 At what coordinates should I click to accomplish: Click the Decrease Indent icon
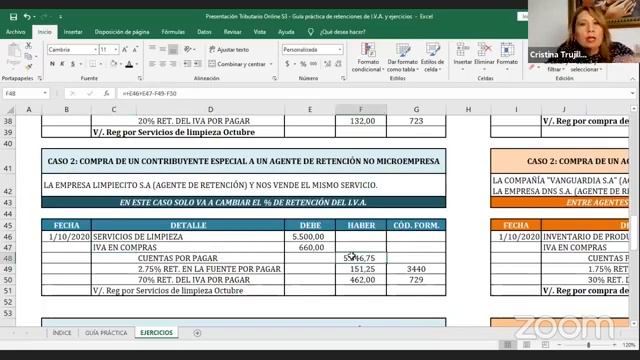pyautogui.click(x=187, y=64)
